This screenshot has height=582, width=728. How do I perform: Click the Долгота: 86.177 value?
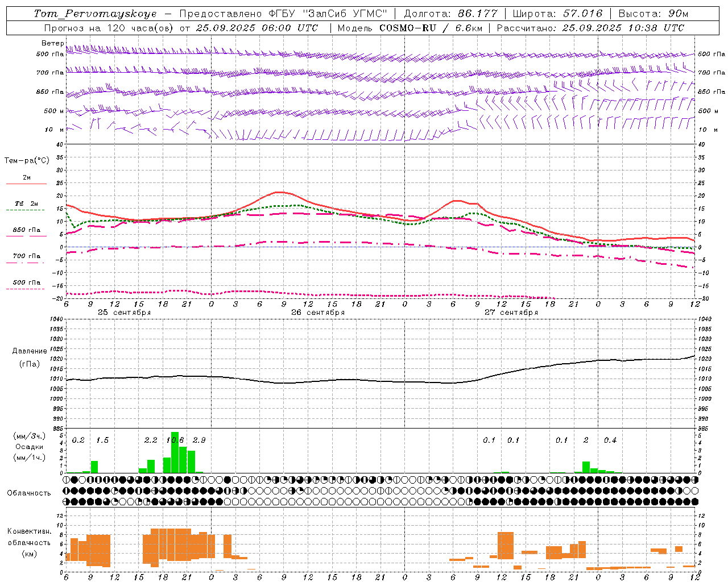point(450,14)
